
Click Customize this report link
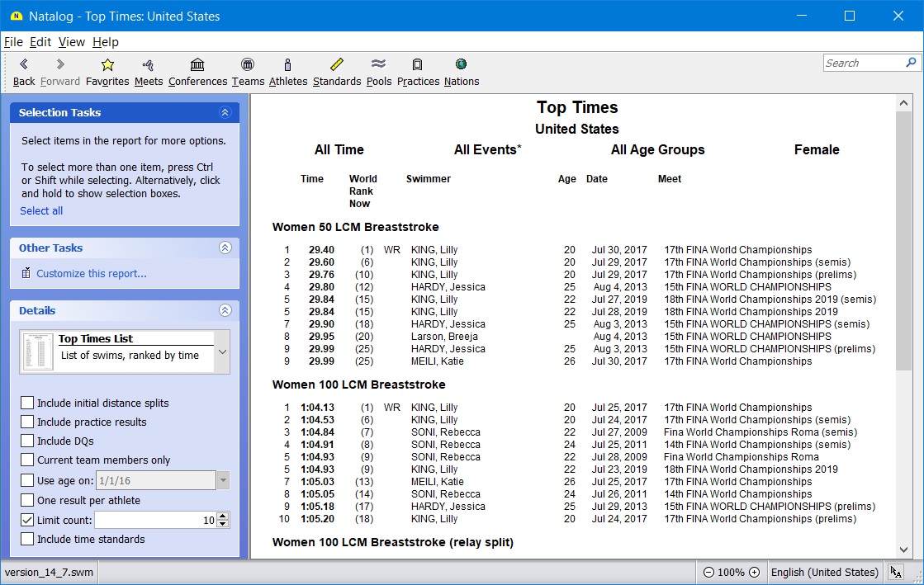tap(91, 274)
